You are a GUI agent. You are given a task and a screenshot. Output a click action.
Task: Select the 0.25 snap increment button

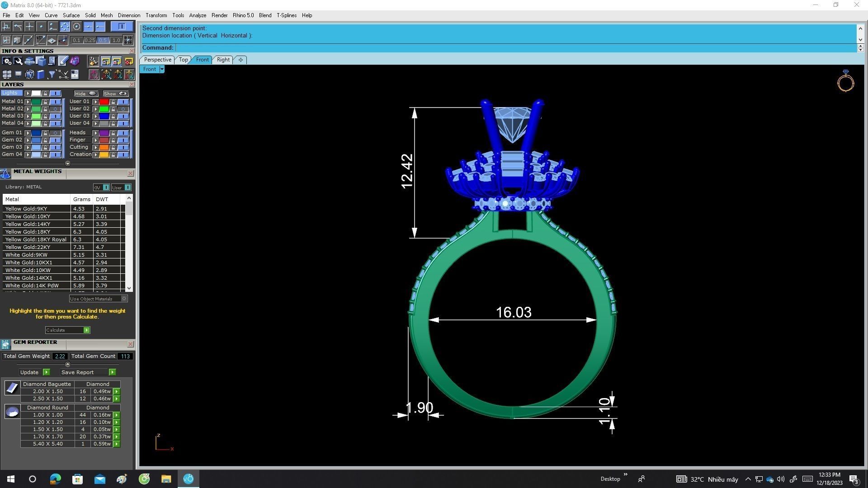[90, 40]
